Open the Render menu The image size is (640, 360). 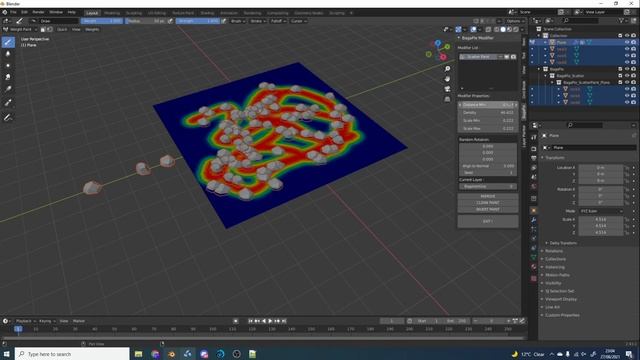point(38,13)
